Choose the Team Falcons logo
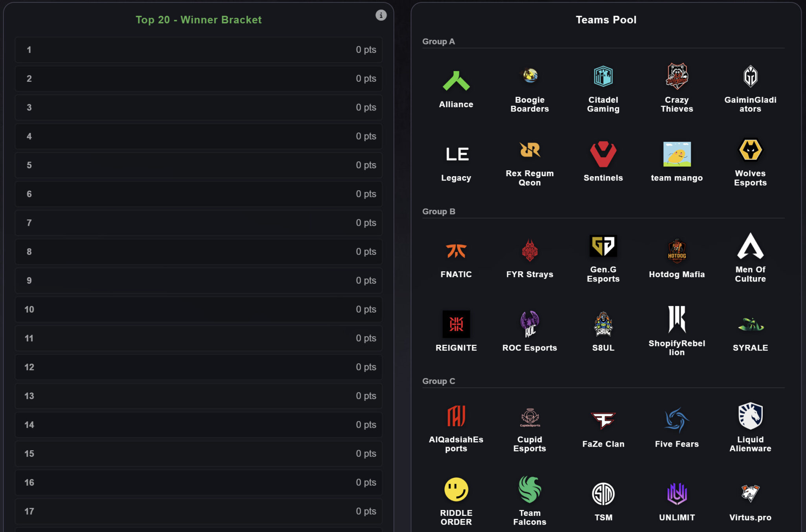 point(530,490)
